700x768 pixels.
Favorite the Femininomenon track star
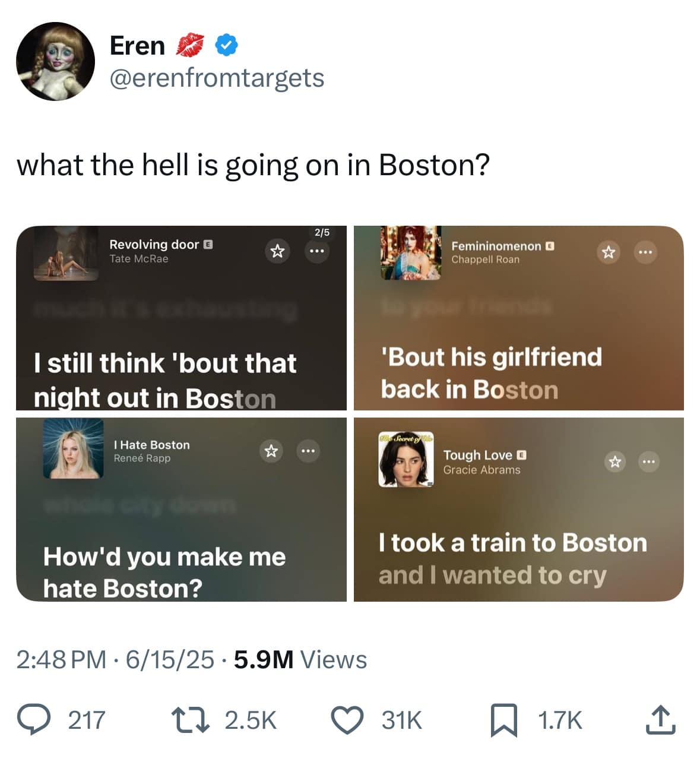pos(607,252)
